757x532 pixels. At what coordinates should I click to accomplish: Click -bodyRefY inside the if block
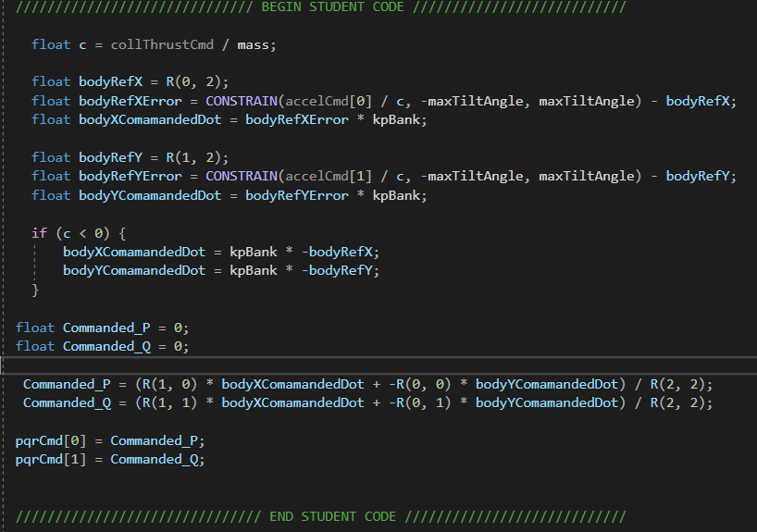point(337,270)
